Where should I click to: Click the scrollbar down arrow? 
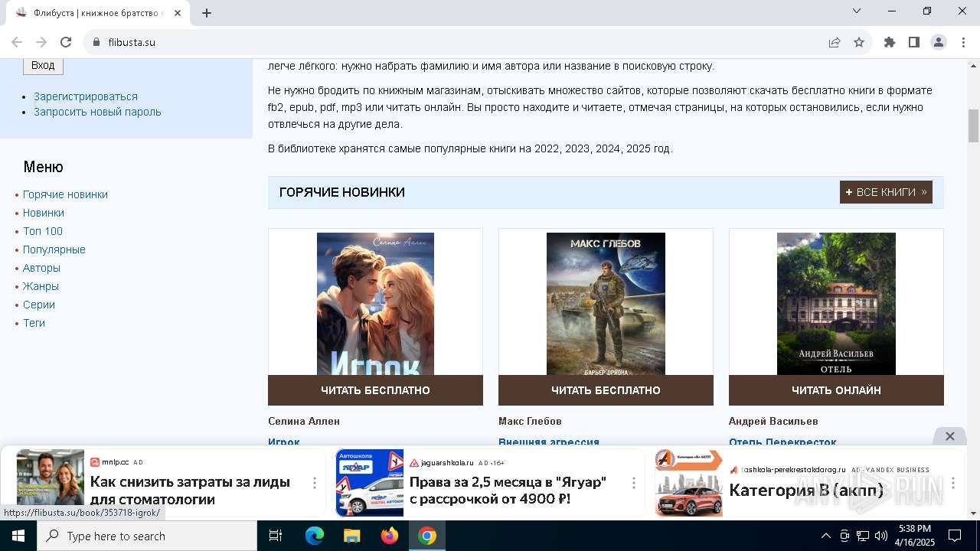point(973,513)
